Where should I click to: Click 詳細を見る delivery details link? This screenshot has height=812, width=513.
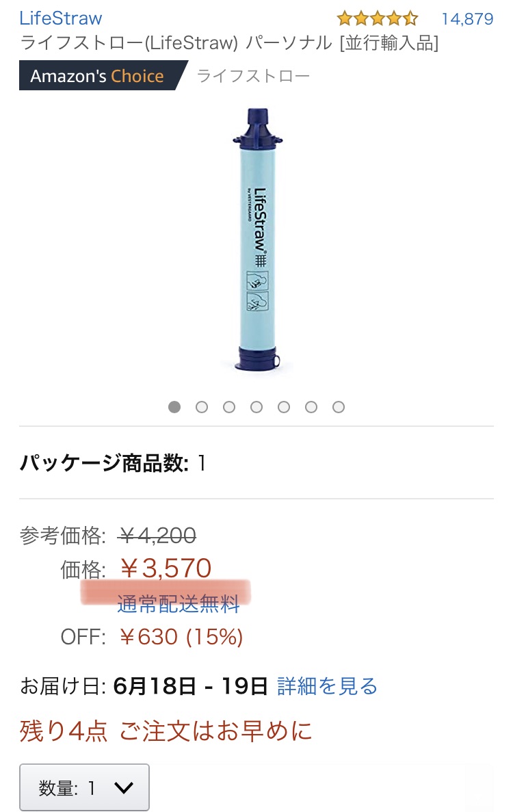click(327, 686)
